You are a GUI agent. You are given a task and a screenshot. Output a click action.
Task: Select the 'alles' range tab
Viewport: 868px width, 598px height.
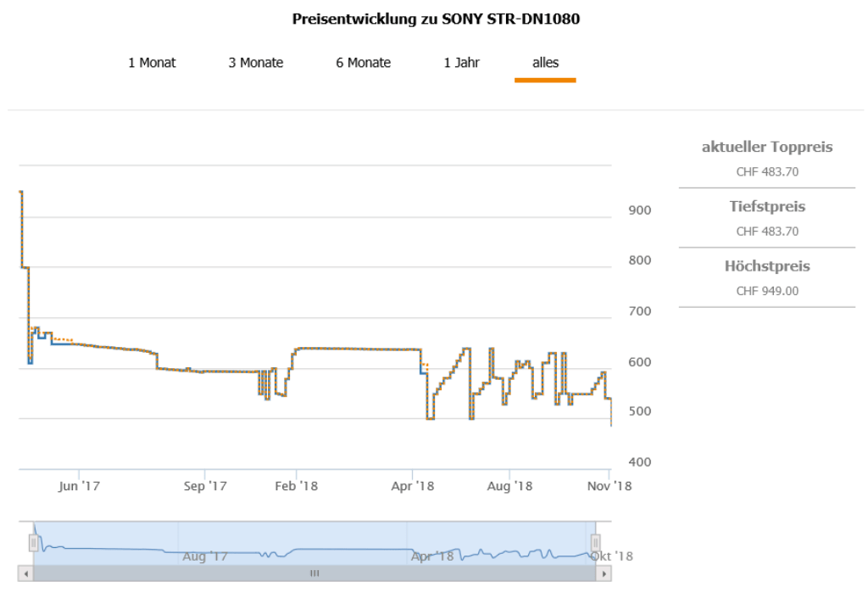pyautogui.click(x=545, y=63)
